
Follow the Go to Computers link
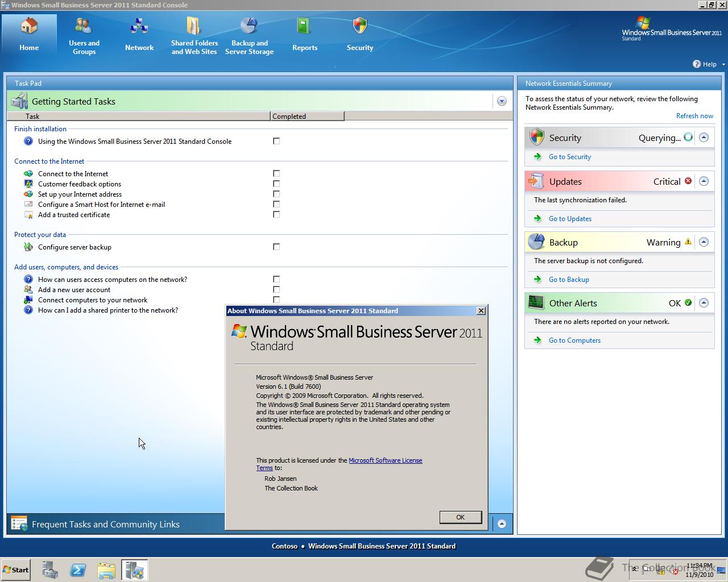(x=574, y=340)
